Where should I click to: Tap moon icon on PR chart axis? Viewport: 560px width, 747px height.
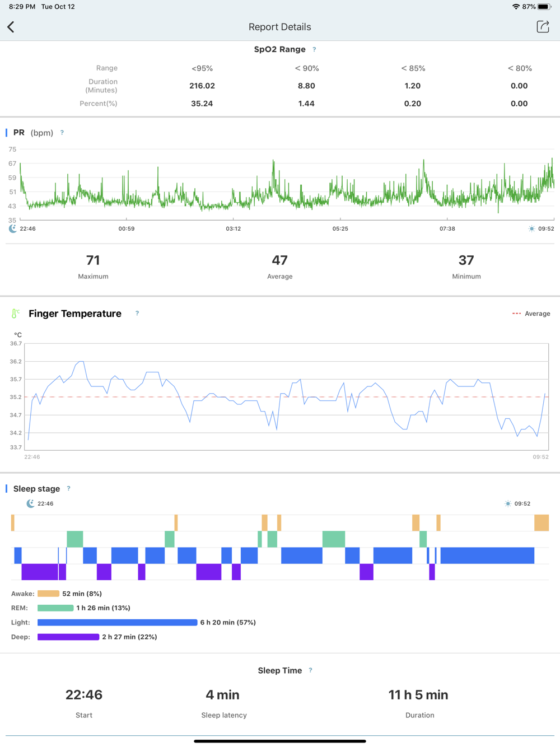[x=13, y=228]
